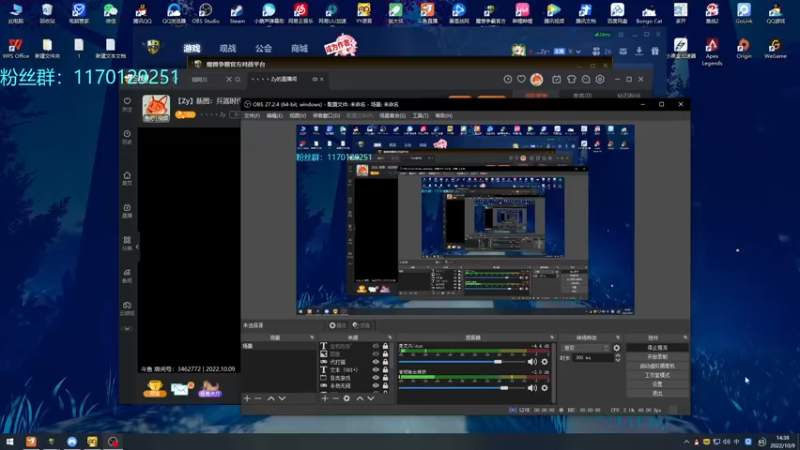This screenshot has width=800, height=450.
Task: Move source up with up arrow
Action: pos(360,398)
